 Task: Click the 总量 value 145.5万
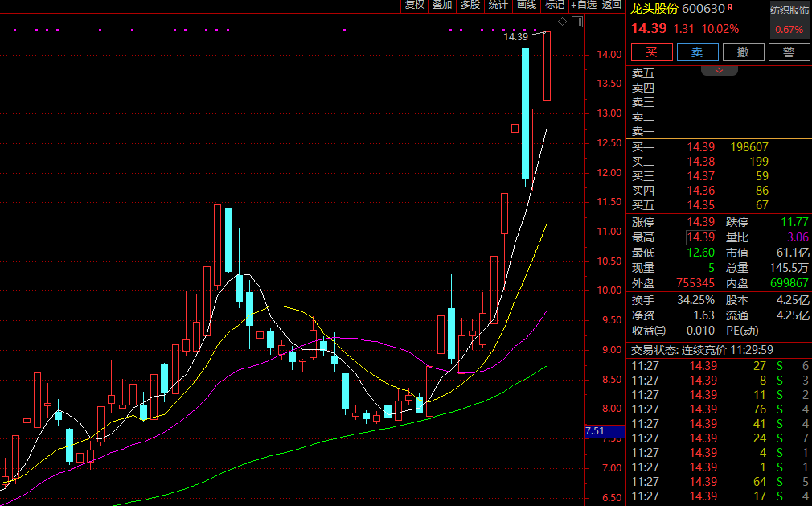(789, 268)
